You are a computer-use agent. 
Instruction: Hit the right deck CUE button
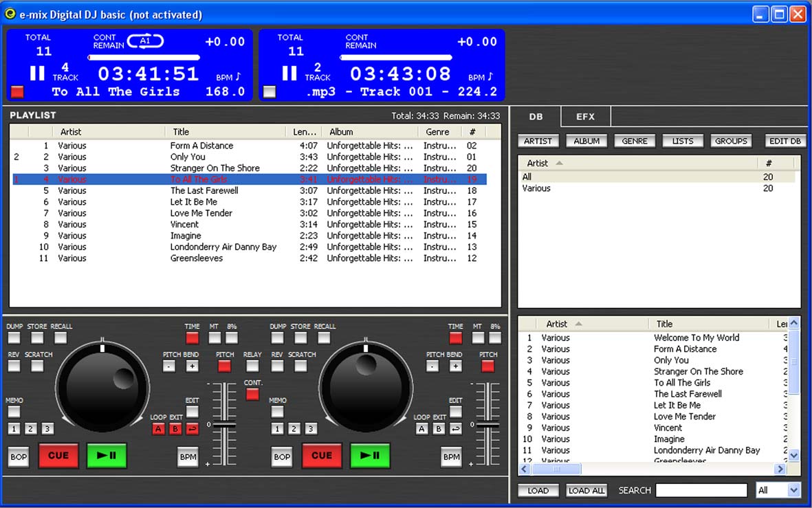322,456
